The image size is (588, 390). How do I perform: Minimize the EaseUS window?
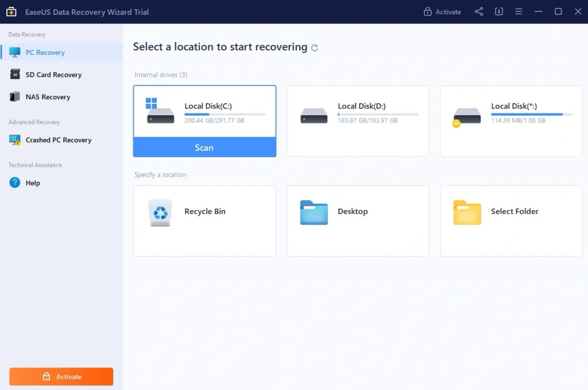[539, 11]
